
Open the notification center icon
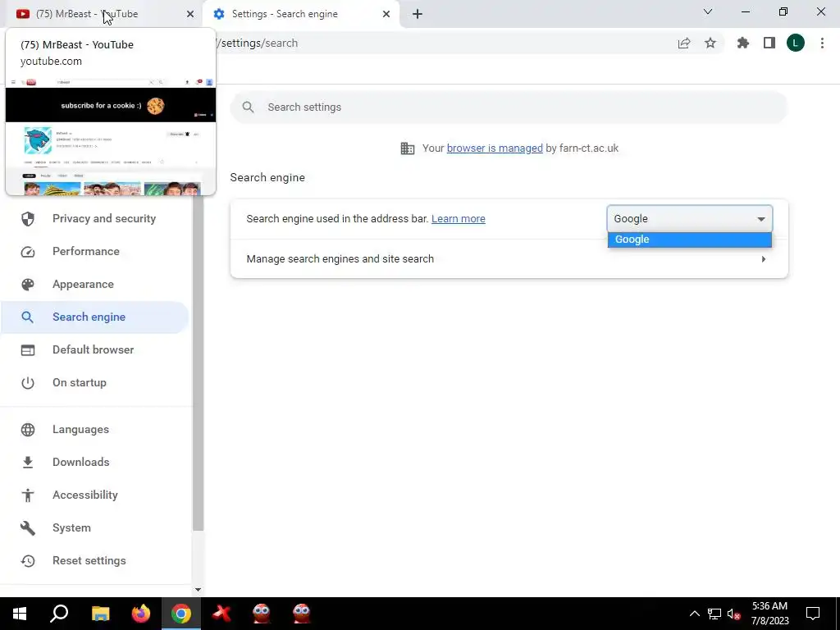(x=813, y=614)
